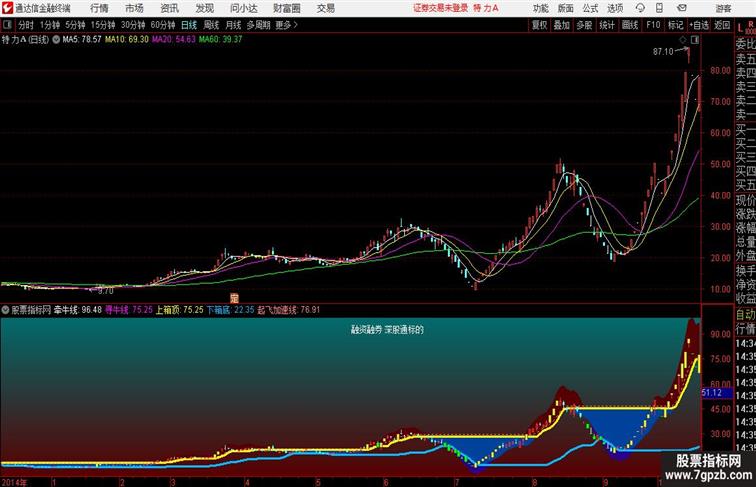Click the 标记 toolbar button
The image size is (756, 487).
pyautogui.click(x=675, y=25)
